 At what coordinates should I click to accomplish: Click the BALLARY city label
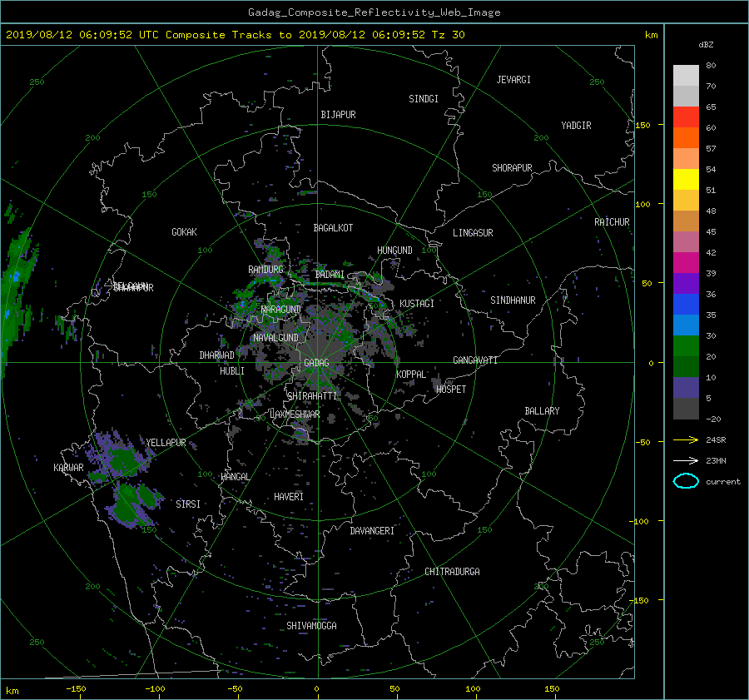tap(542, 411)
